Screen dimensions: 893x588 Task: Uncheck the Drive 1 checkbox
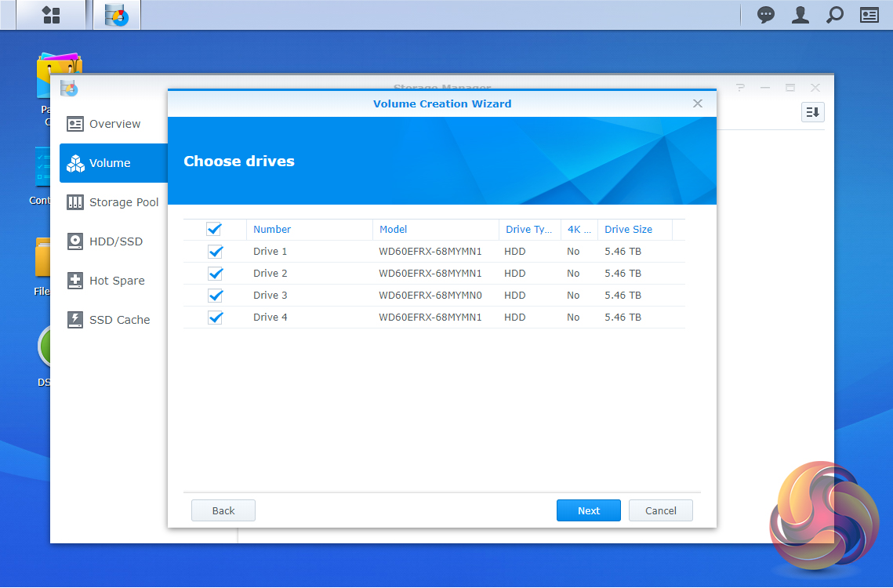pos(216,251)
